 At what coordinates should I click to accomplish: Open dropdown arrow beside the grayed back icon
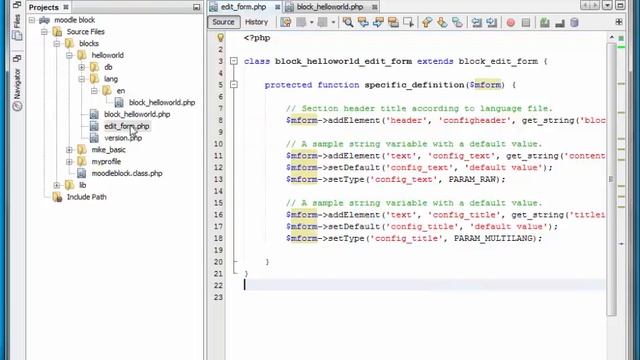[311, 22]
